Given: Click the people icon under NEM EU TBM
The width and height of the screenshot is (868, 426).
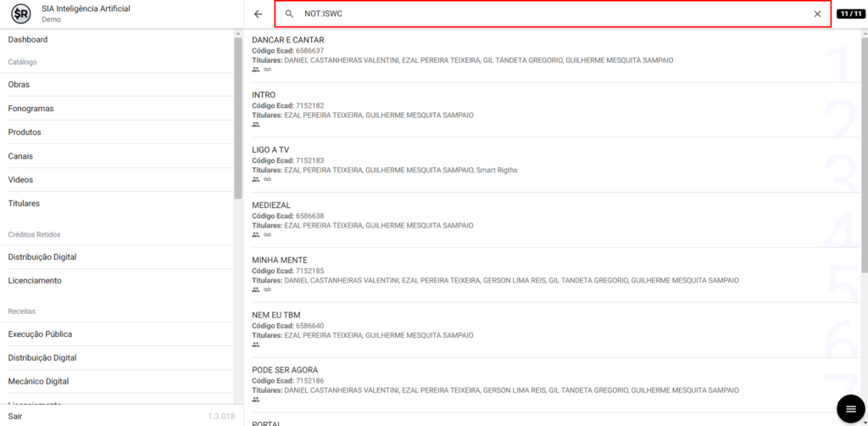Looking at the screenshot, I should (256, 345).
